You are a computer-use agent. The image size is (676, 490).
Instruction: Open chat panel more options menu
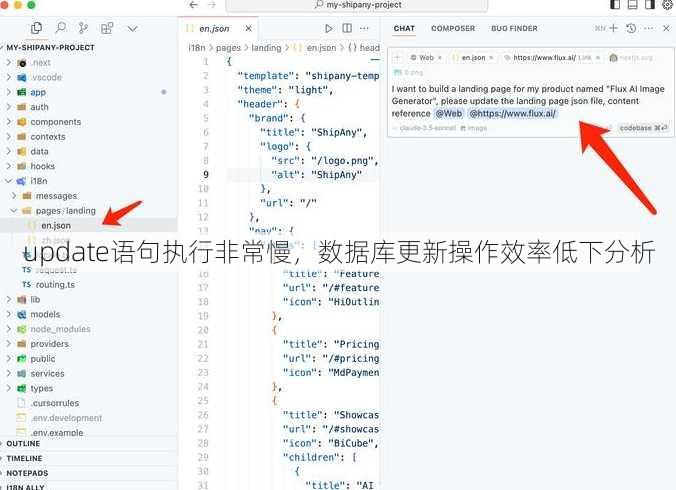tap(648, 28)
